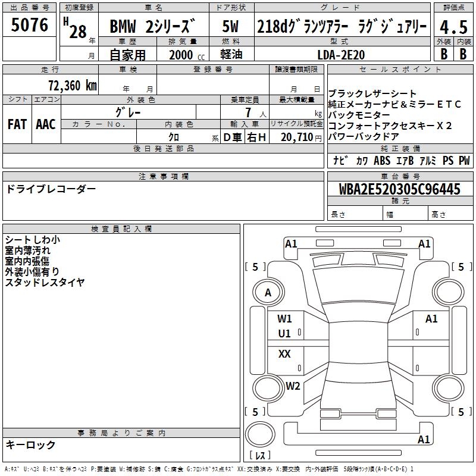The height and width of the screenshot is (476, 476).
Task: Click the 車台番号 header
Action: pyautogui.click(x=400, y=176)
